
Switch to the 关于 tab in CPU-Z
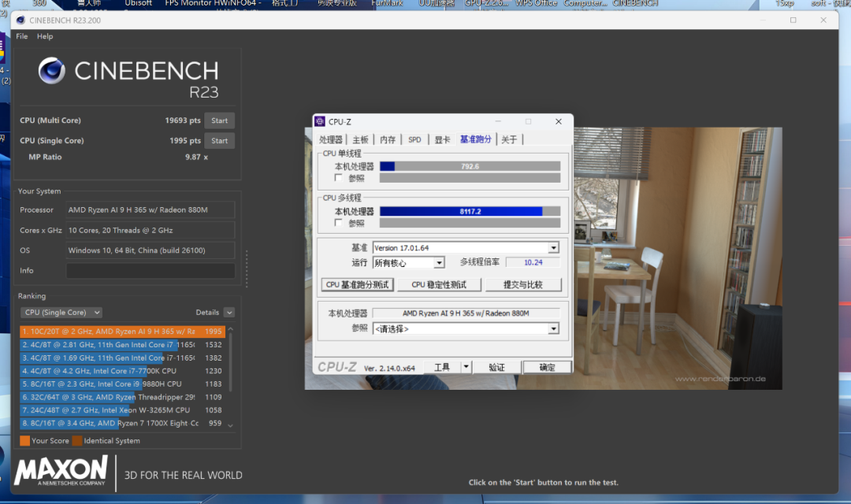pyautogui.click(x=509, y=139)
